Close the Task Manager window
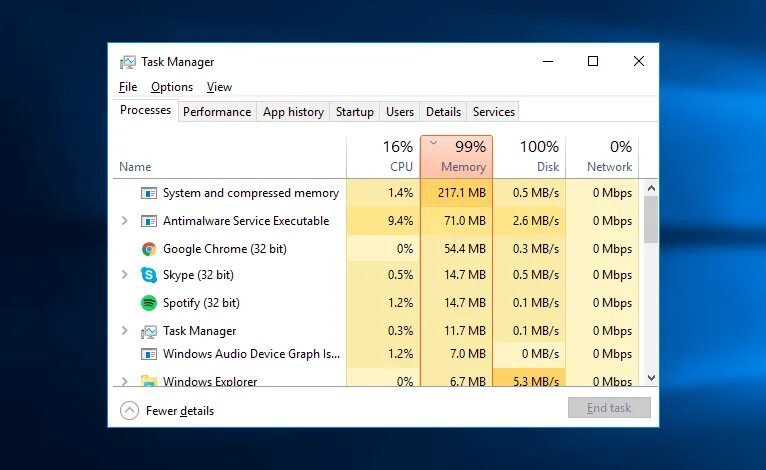766x470 pixels. coord(638,62)
